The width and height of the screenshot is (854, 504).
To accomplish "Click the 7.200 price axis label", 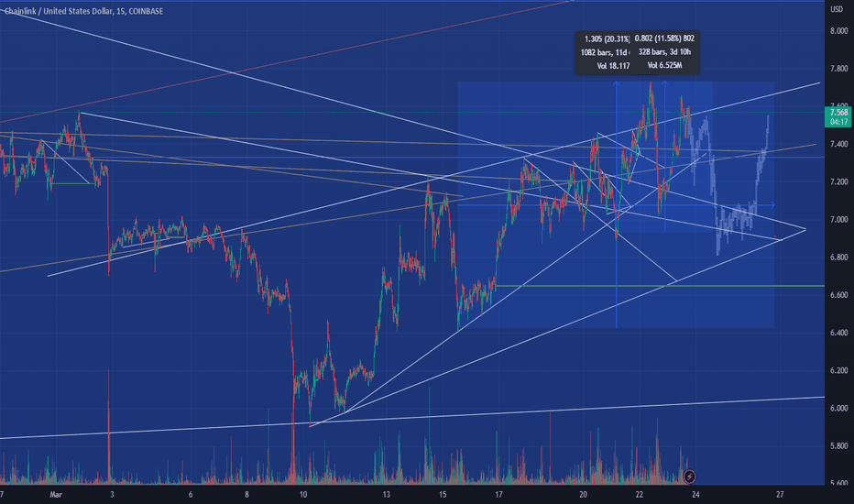I will 838,182.
